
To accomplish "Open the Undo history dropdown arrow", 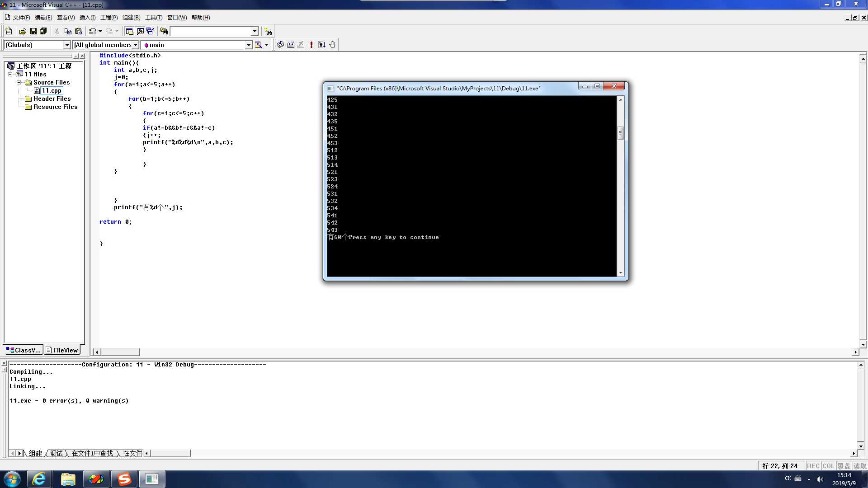I will 100,31.
